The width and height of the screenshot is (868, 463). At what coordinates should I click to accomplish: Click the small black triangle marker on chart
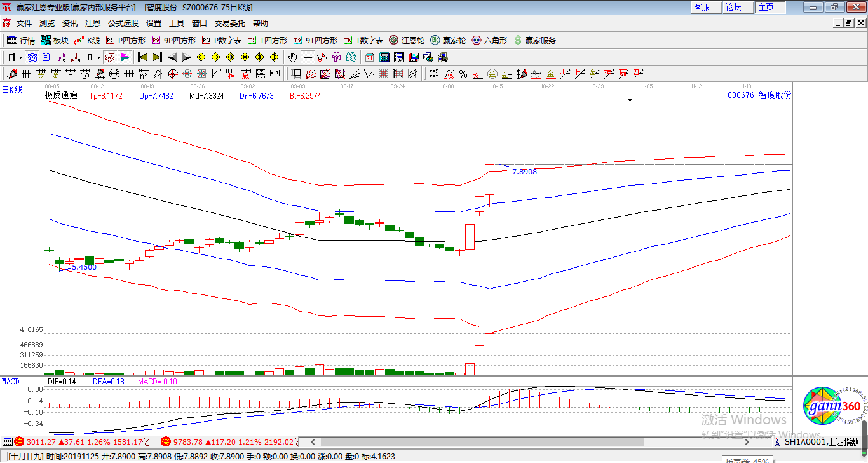click(x=630, y=100)
